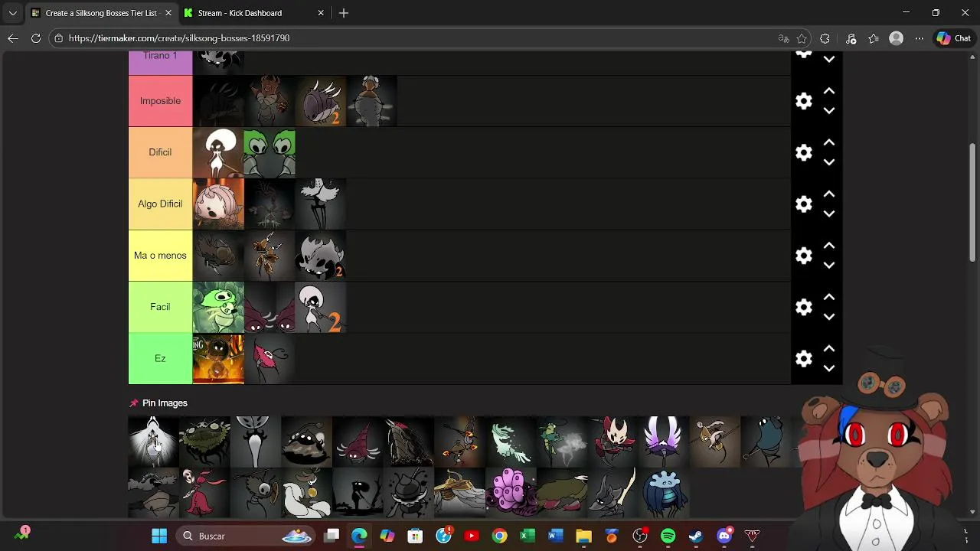980x551 pixels.
Task: Close the Kick Dashboard tab
Action: tap(321, 13)
